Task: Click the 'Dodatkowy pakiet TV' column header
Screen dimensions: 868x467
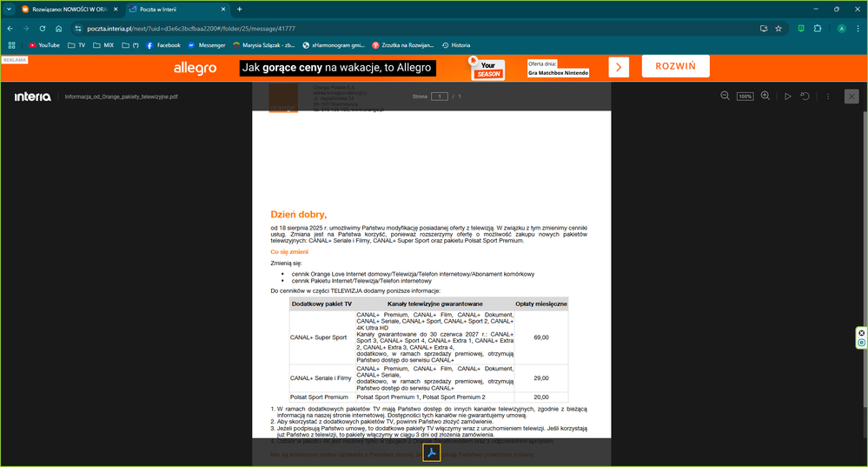Action: (x=321, y=304)
